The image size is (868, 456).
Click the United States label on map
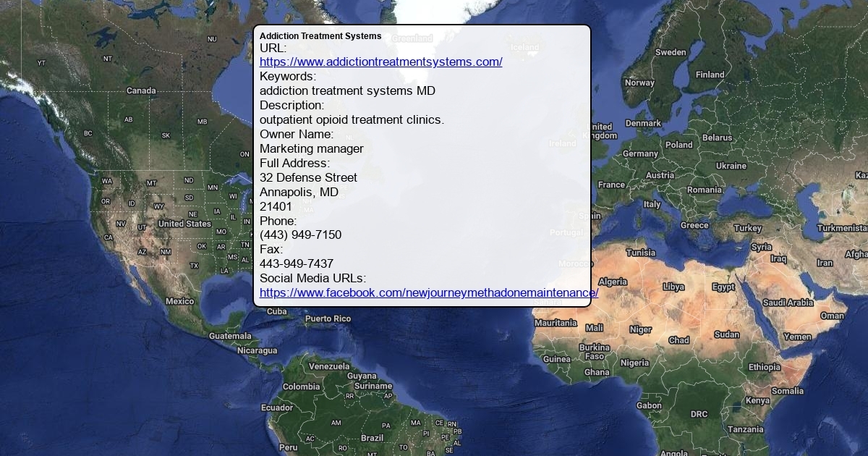[x=184, y=224]
